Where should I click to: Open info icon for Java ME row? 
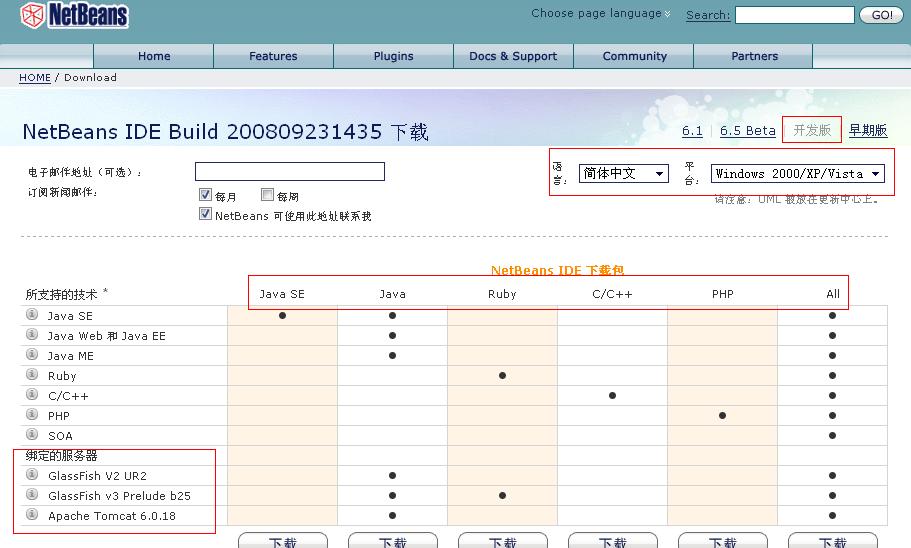coord(32,354)
